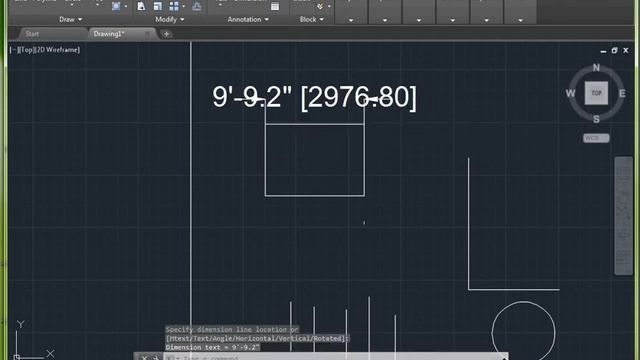Screen dimensions: 640x360
Task: Click the command line customize wrench icon
Action: 156,358
